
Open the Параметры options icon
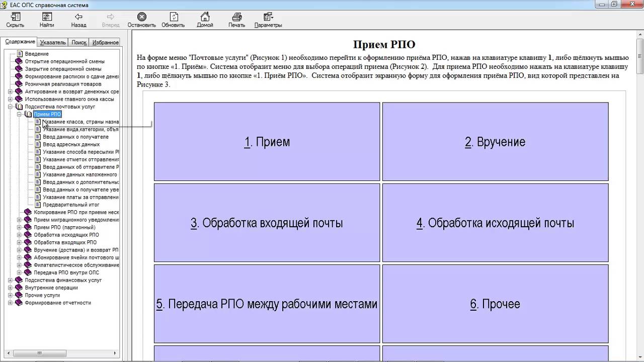point(268,17)
